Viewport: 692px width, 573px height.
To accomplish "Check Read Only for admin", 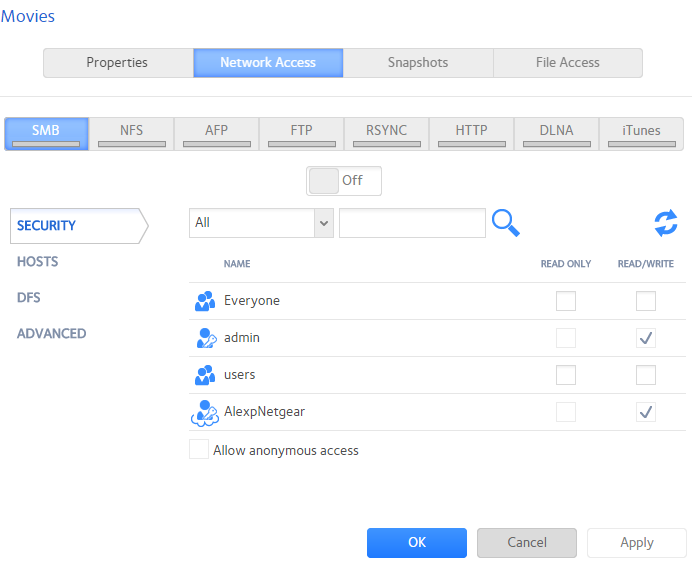I will (x=566, y=338).
